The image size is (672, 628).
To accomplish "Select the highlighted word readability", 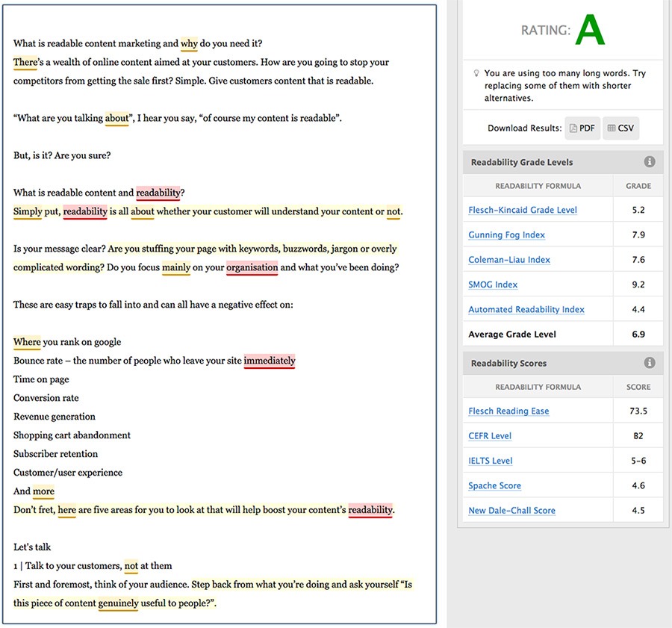I will coord(158,193).
